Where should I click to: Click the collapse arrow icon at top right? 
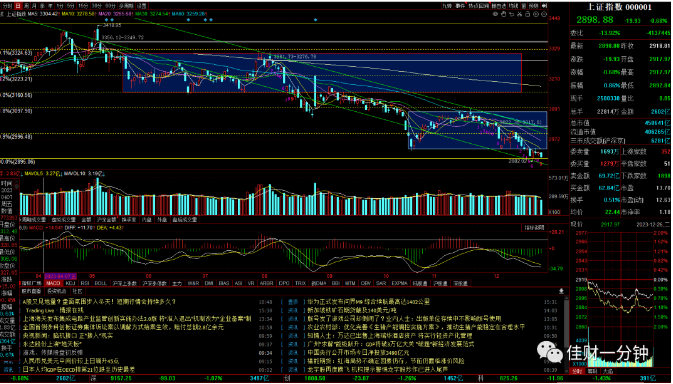(x=544, y=6)
